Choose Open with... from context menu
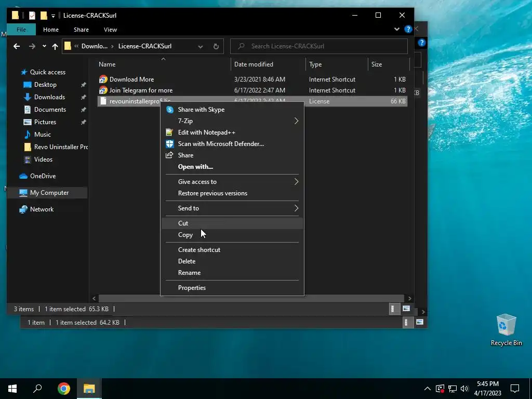Image resolution: width=532 pixels, height=399 pixels. click(x=232, y=167)
